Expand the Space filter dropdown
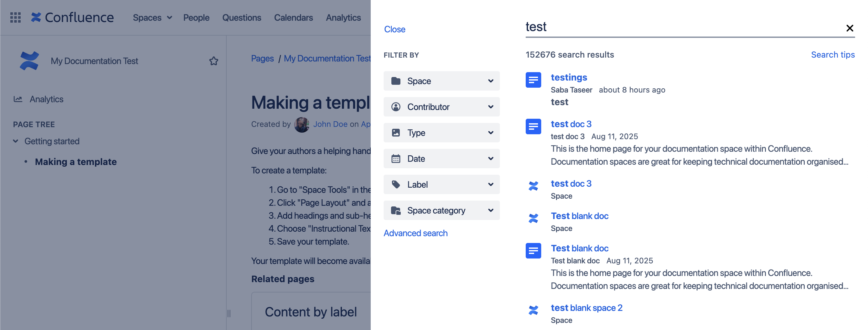This screenshot has width=868, height=330. click(x=441, y=81)
